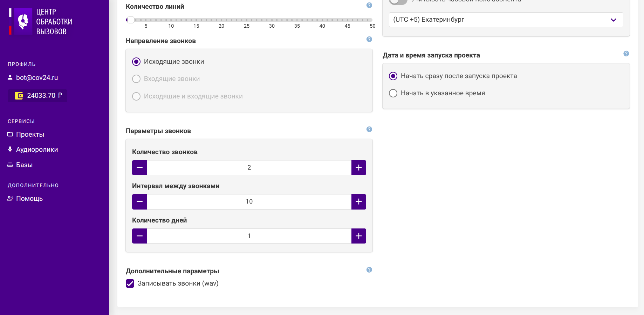Image resolution: width=644 pixels, height=315 pixels.
Task: Click the Количество линий slider handle
Action: tap(130, 20)
